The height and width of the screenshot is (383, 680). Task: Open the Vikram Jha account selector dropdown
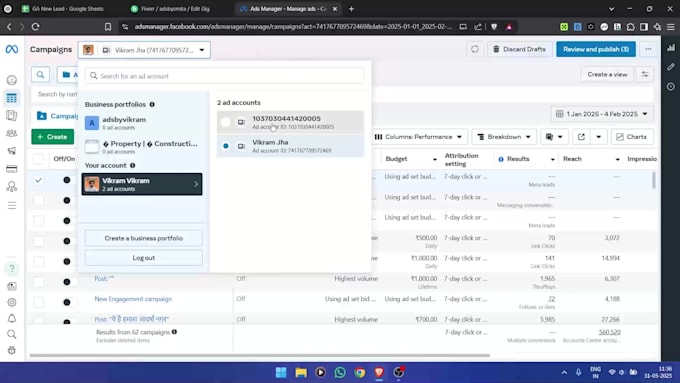144,50
